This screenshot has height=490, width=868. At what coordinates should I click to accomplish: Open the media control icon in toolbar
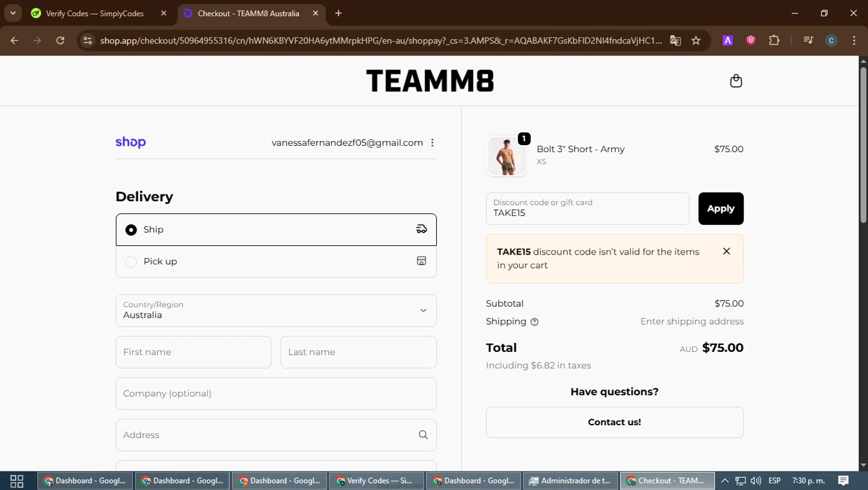click(808, 40)
